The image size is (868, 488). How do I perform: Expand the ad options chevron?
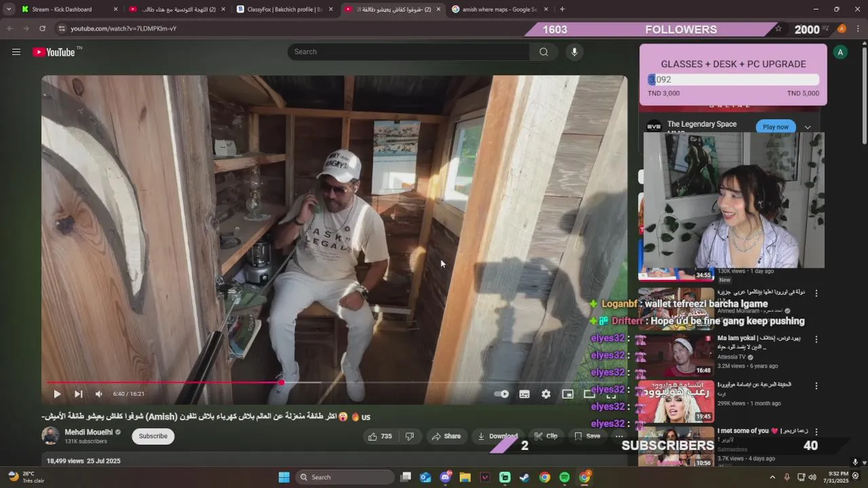point(808,127)
